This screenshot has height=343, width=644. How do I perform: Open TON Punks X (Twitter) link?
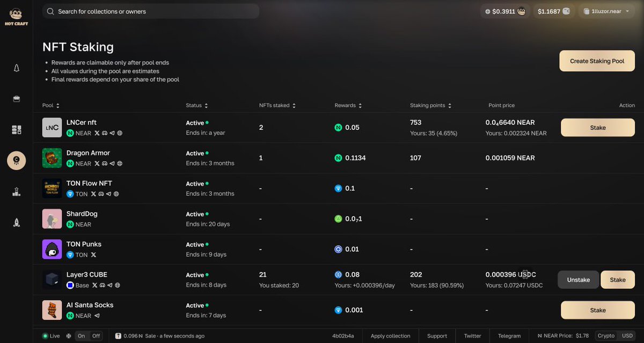(93, 255)
